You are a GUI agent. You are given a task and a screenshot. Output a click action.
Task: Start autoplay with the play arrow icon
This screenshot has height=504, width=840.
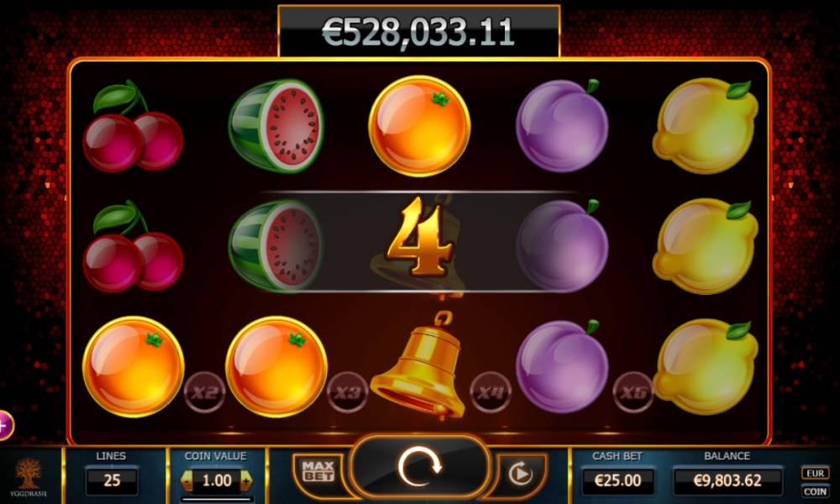pos(520,474)
